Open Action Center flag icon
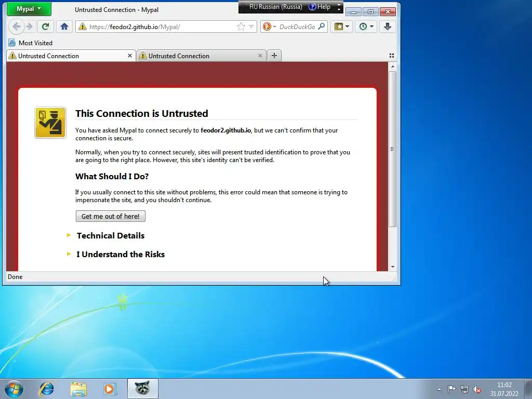 coord(451,389)
